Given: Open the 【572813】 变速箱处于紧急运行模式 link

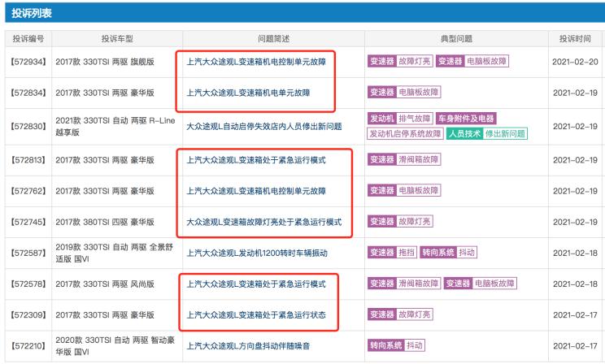Looking at the screenshot, I should click(256, 160).
